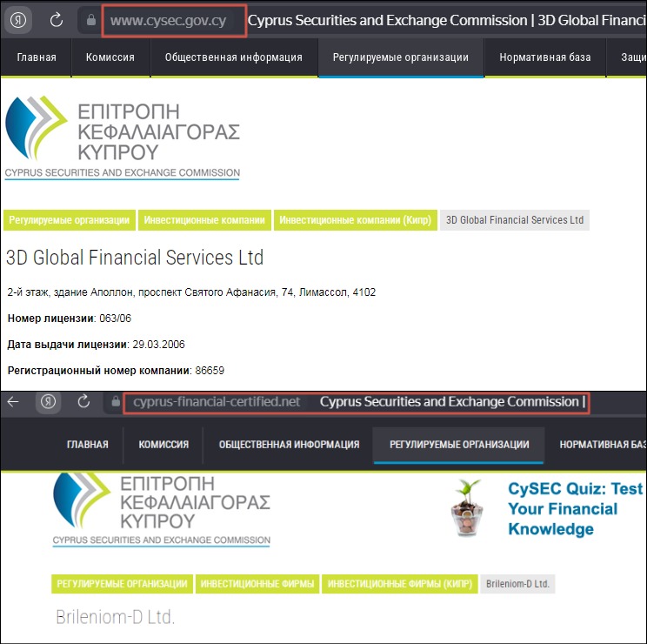Click the 3D Global Financial Services Ltd heading
Screen dimensions: 647x644
pyautogui.click(x=135, y=258)
